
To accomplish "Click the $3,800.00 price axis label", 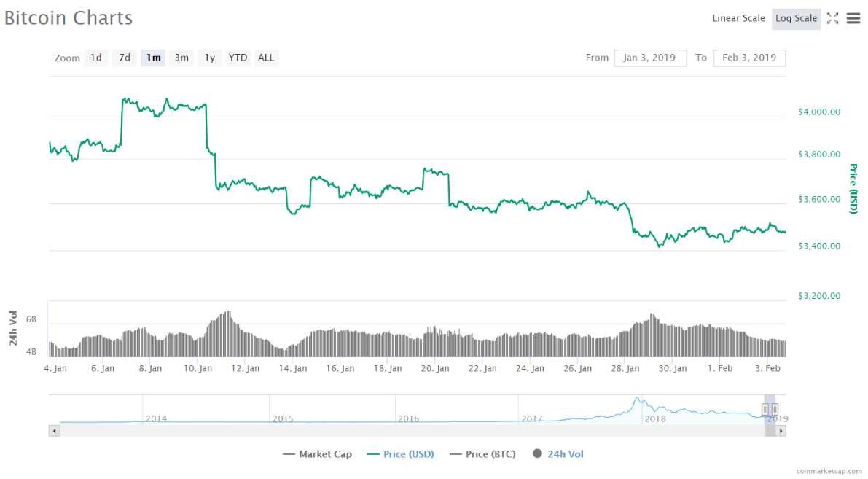I will click(x=819, y=155).
